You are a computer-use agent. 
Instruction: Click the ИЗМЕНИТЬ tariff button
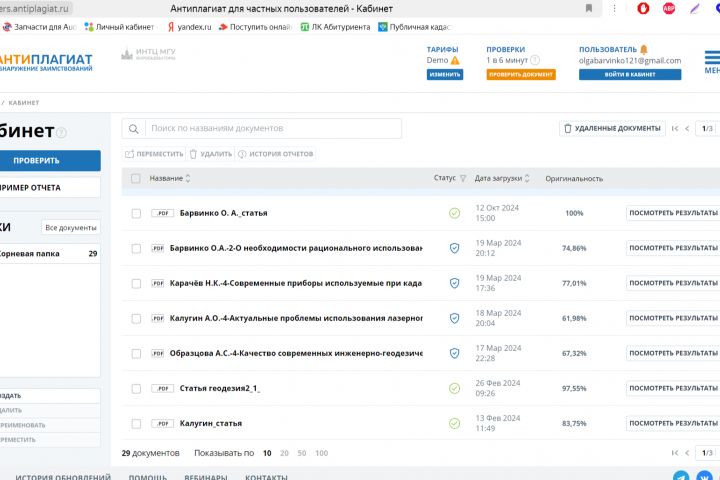445,74
